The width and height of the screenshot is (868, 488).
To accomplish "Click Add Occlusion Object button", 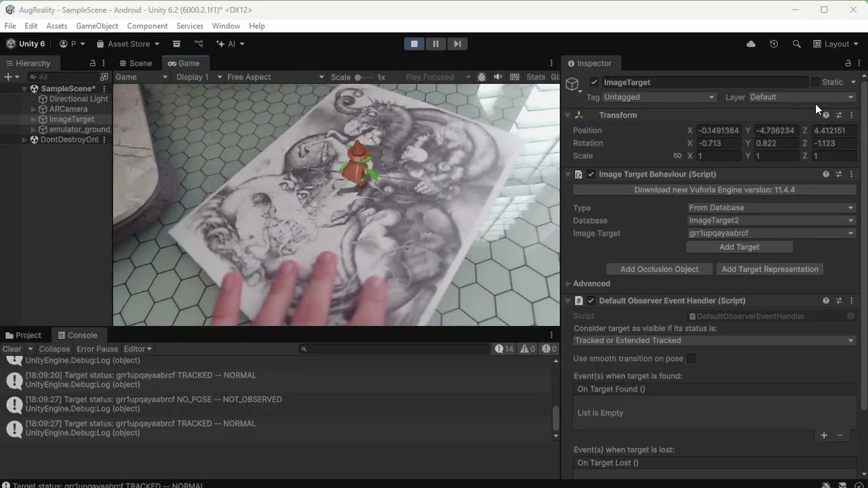I will [x=659, y=269].
